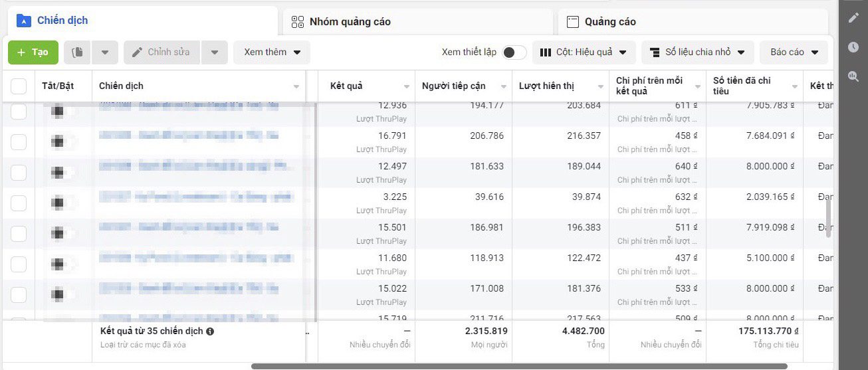Click the duplicate campaign icon button
This screenshot has height=370, width=868.
point(78,52)
